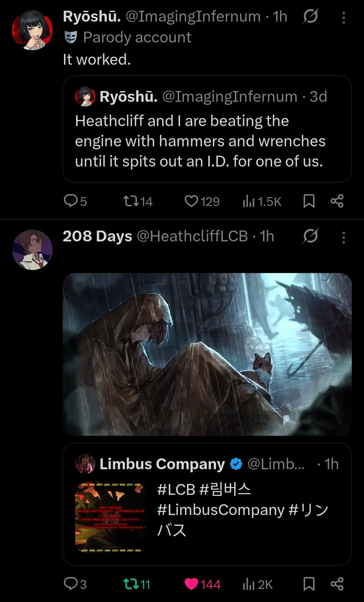This screenshot has width=364, height=602.
Task: Like Ryōshū's post with 129 likes
Action: point(202,201)
